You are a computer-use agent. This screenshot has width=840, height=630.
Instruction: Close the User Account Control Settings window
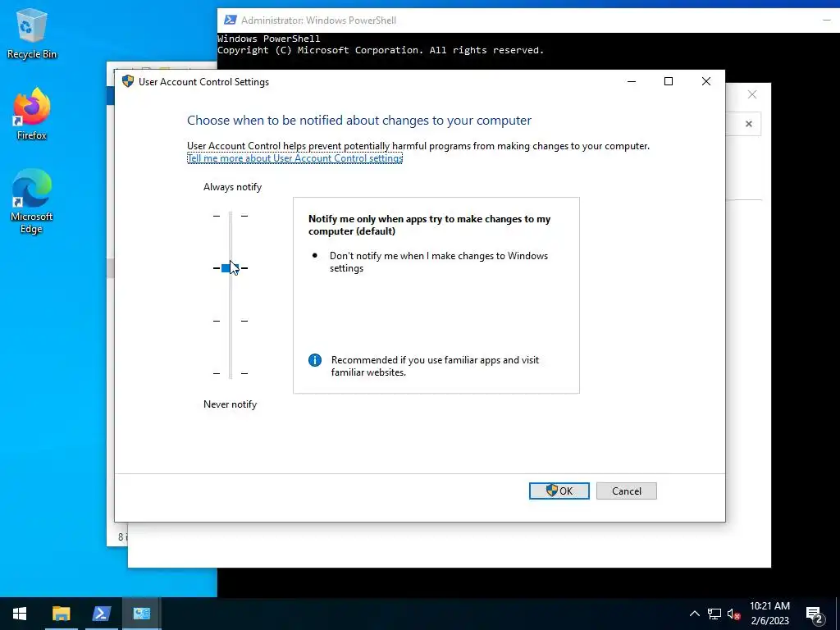click(x=706, y=81)
